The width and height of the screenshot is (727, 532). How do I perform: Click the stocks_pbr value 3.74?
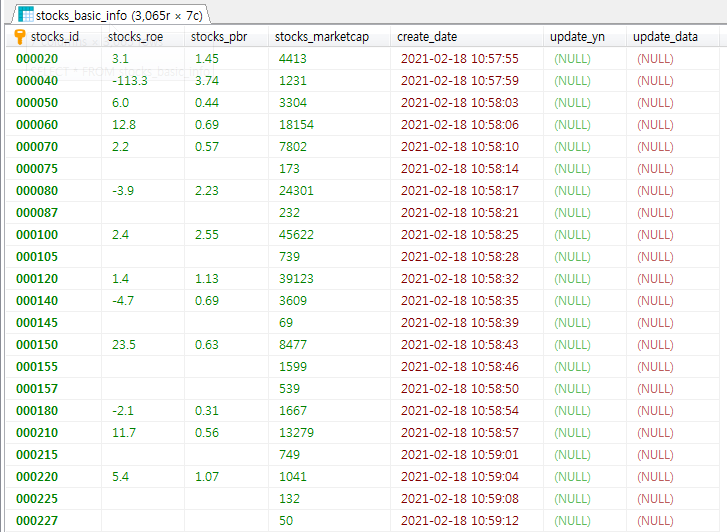pos(207,81)
